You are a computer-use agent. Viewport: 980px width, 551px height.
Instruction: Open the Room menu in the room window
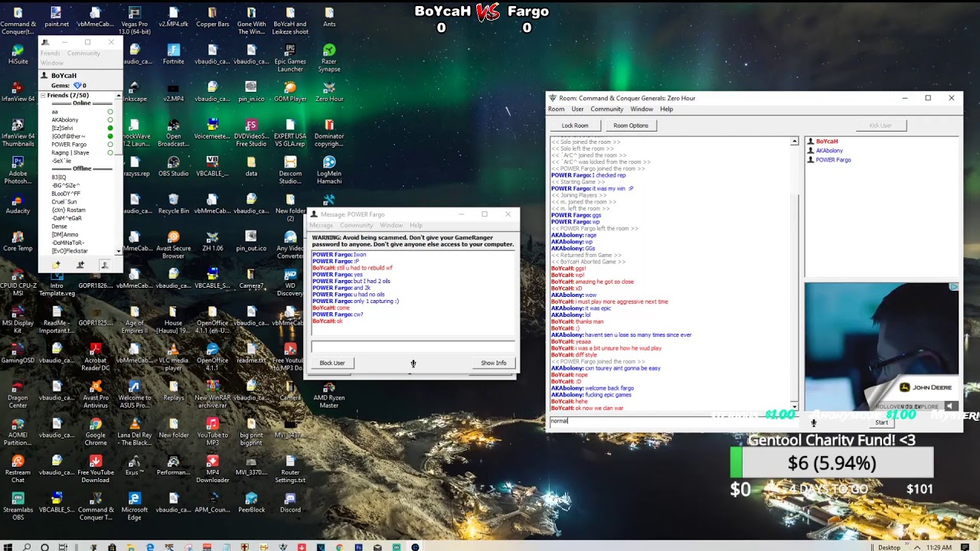point(556,109)
